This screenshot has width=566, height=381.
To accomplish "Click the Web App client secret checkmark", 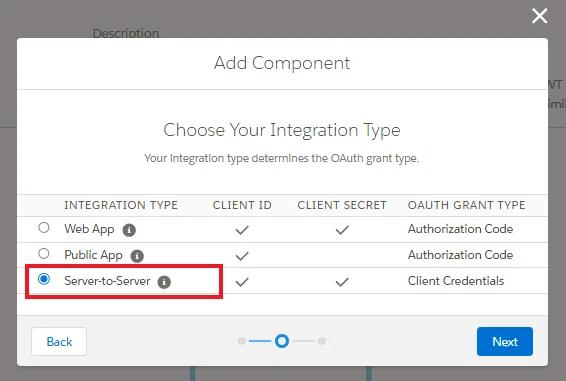I will coord(342,230).
